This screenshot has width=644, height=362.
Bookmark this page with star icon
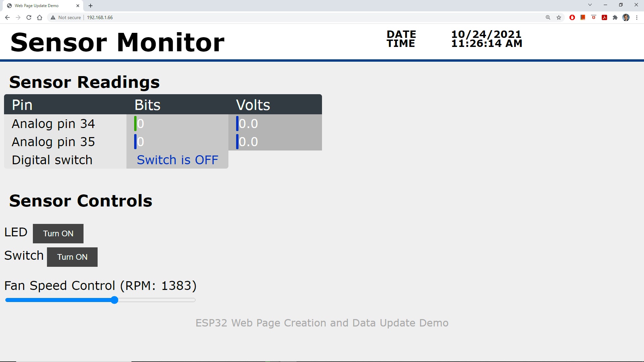click(x=559, y=17)
